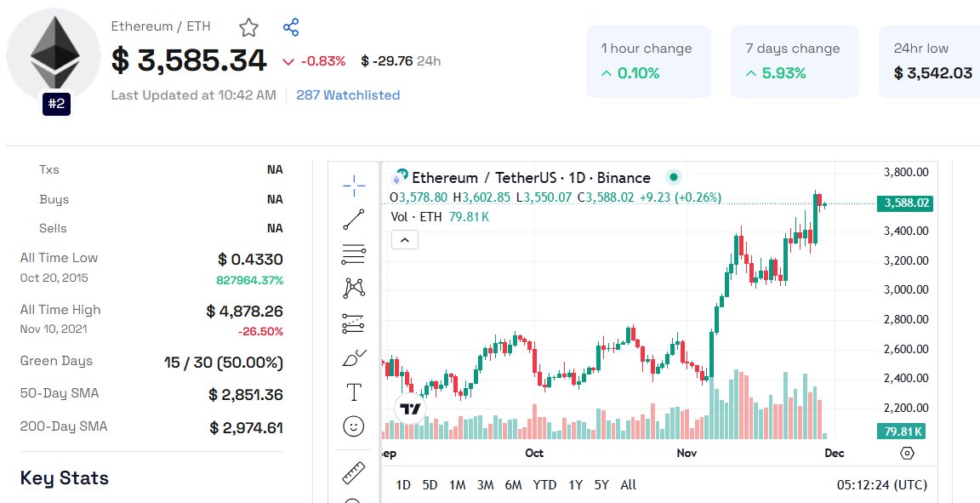Click the Key Stats heading
Screen dimensions: 980x503
click(65, 478)
